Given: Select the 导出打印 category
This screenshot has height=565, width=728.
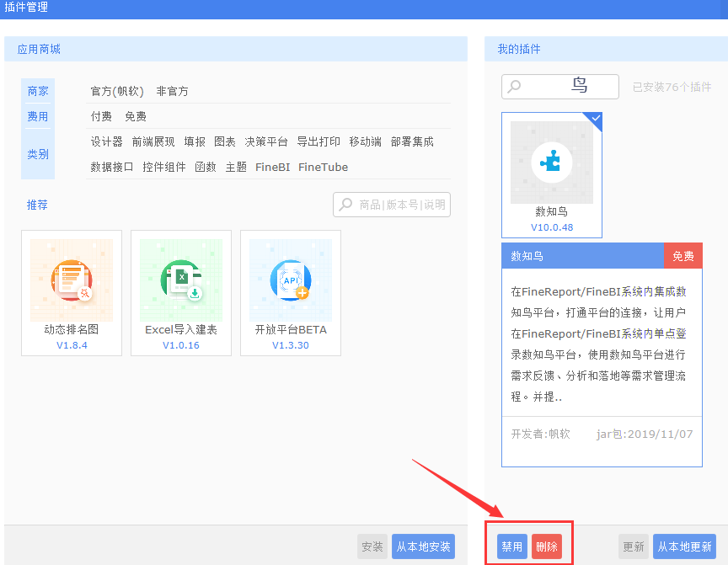Looking at the screenshot, I should (318, 141).
